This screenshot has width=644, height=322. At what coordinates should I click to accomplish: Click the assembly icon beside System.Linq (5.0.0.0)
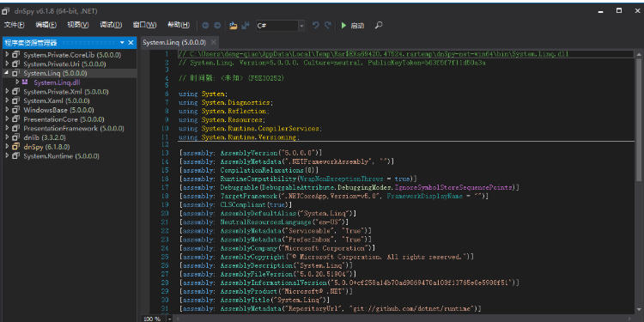coord(15,73)
